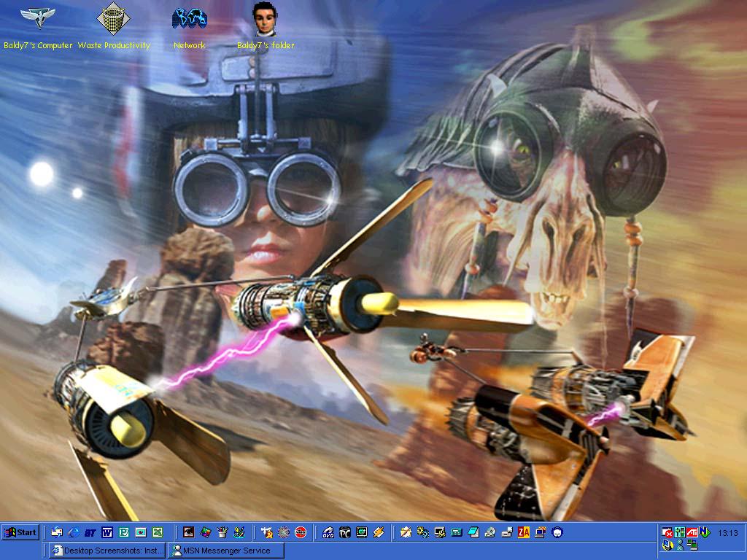
Task: Open the ATI tray icon
Action: (692, 532)
